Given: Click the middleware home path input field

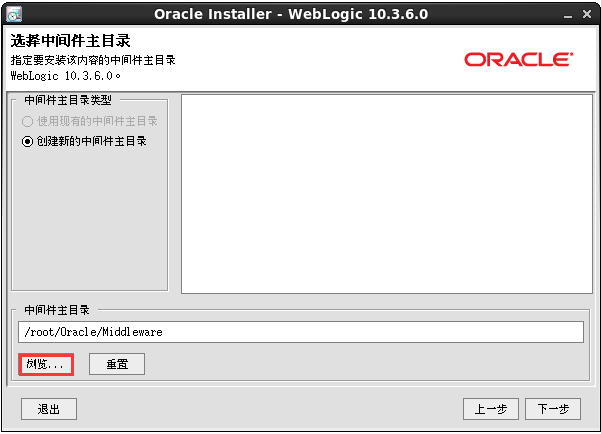Looking at the screenshot, I should (301, 332).
